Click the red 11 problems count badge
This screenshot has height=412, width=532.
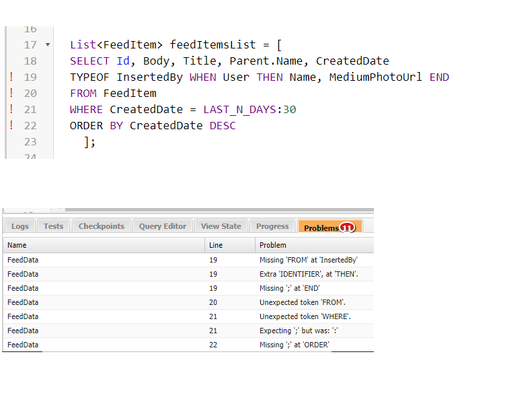(347, 228)
